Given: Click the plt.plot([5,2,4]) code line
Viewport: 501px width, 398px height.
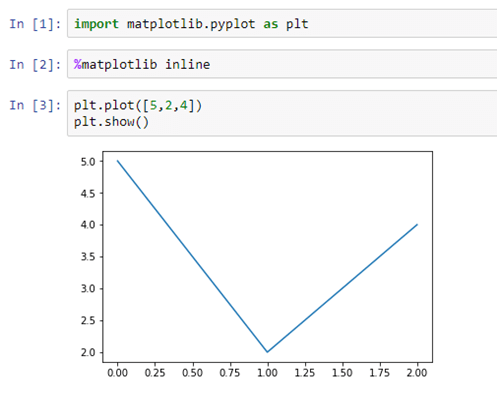Looking at the screenshot, I should [x=138, y=105].
